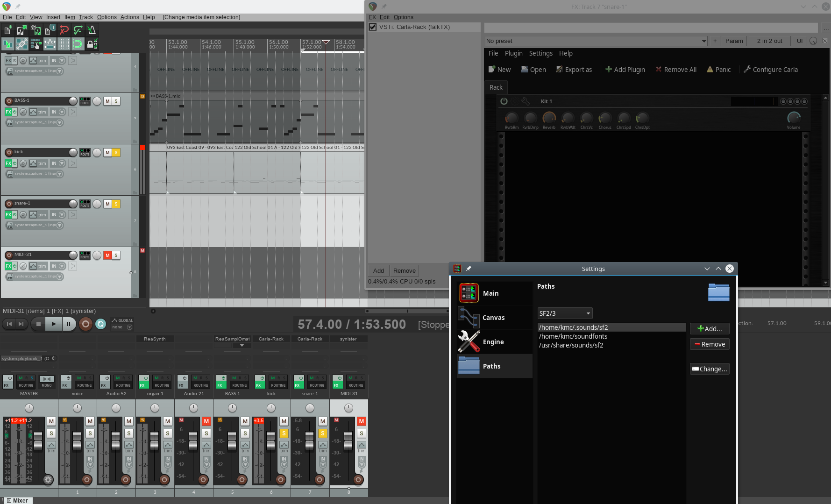This screenshot has height=504, width=831.
Task: Toggle the repeat loop button in transport
Action: (100, 324)
